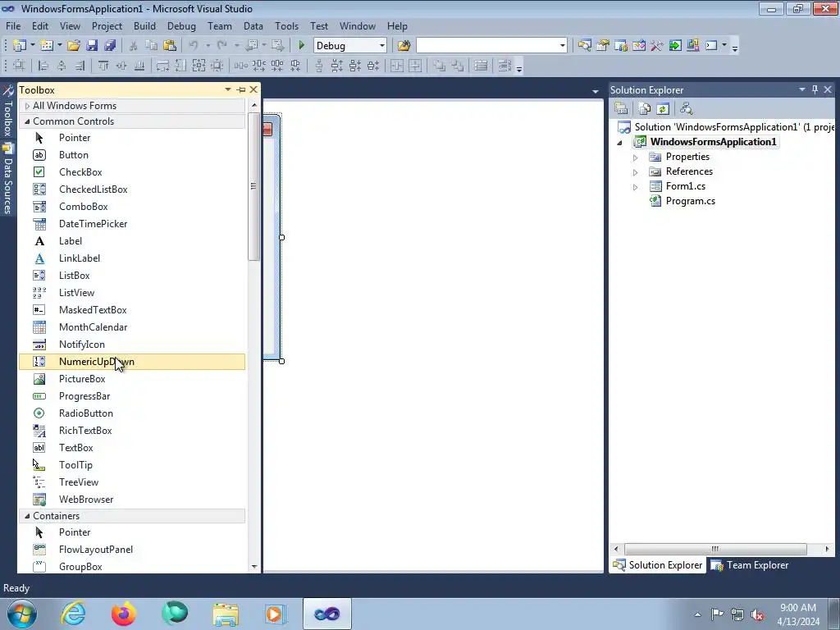Choose the ProgressBar control in Toolbox
840x630 pixels.
(132, 396)
